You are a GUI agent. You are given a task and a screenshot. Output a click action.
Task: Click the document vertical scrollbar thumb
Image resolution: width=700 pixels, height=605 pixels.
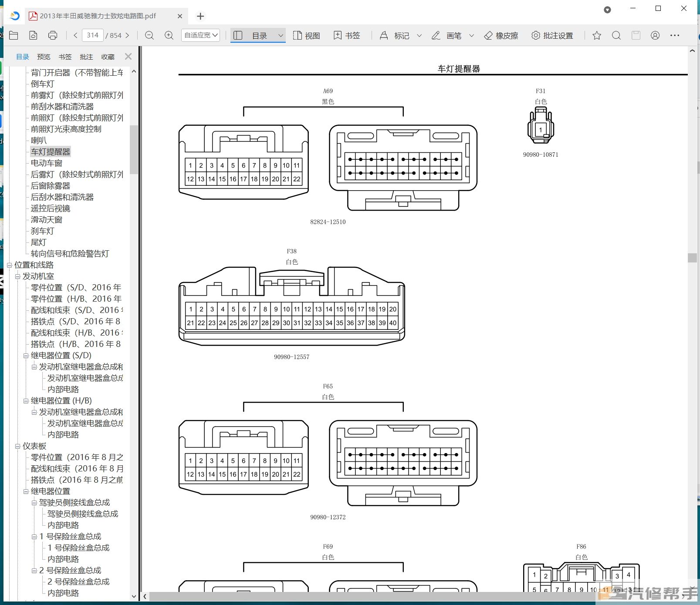tap(692, 258)
